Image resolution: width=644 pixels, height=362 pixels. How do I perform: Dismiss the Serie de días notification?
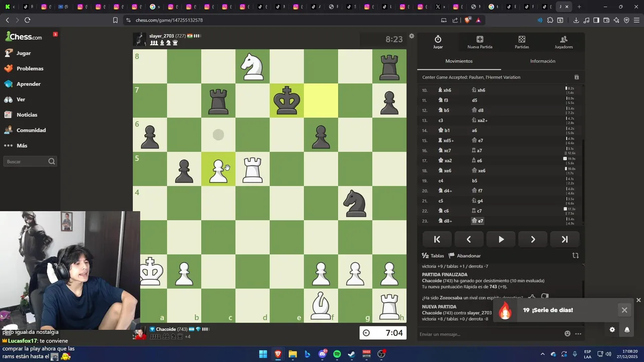point(624,310)
